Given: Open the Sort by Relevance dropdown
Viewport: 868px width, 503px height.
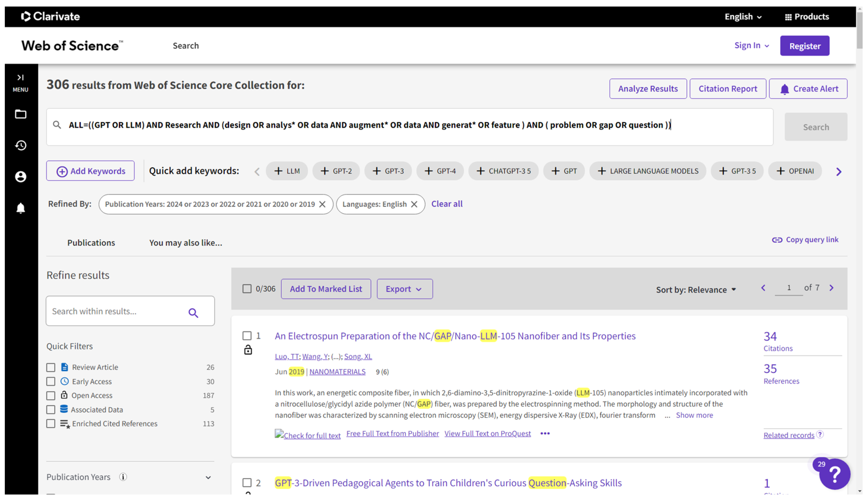Looking at the screenshot, I should (x=696, y=290).
